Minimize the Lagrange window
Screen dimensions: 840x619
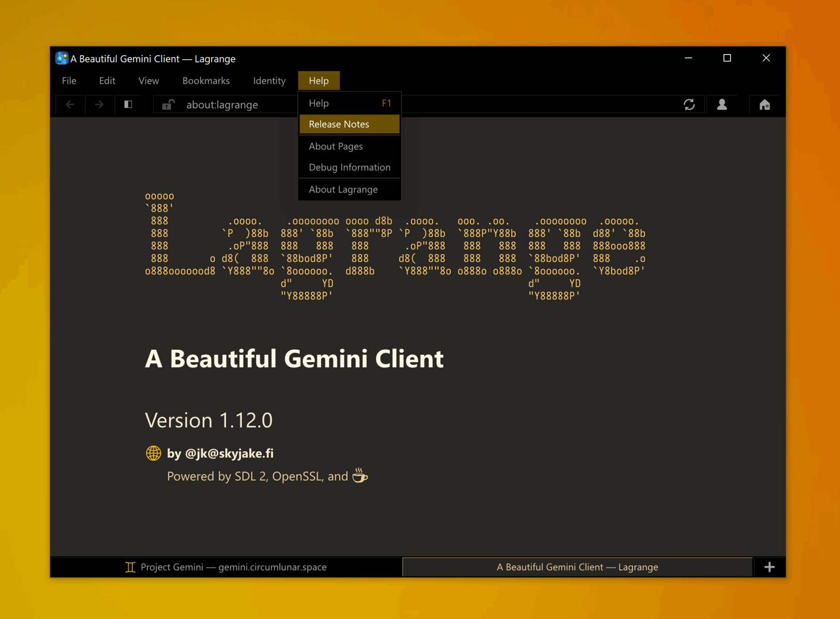click(x=689, y=58)
